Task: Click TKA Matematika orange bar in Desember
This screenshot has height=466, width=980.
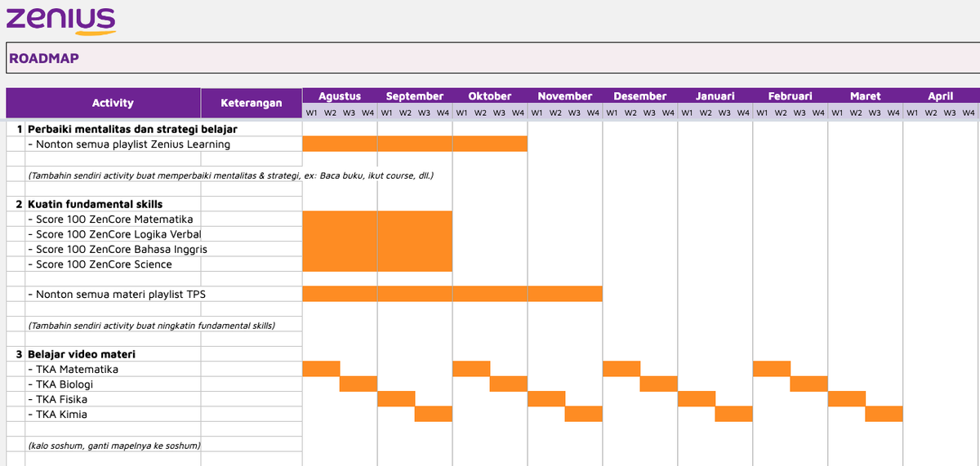Action: pos(621,369)
